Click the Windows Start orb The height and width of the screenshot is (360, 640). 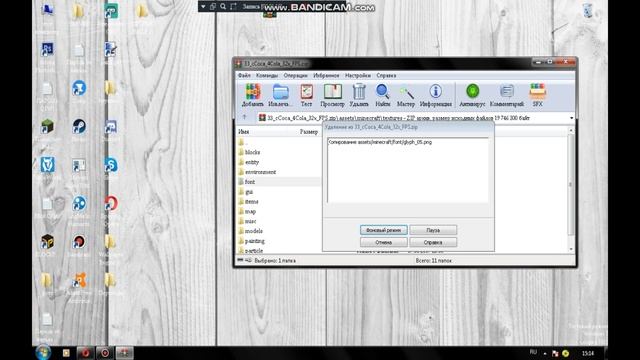[x=43, y=353]
